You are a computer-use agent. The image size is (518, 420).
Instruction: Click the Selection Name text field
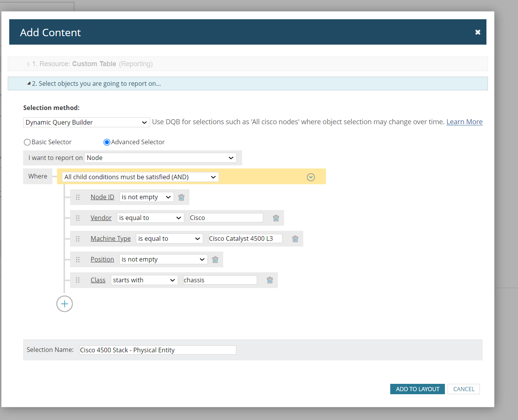point(158,350)
